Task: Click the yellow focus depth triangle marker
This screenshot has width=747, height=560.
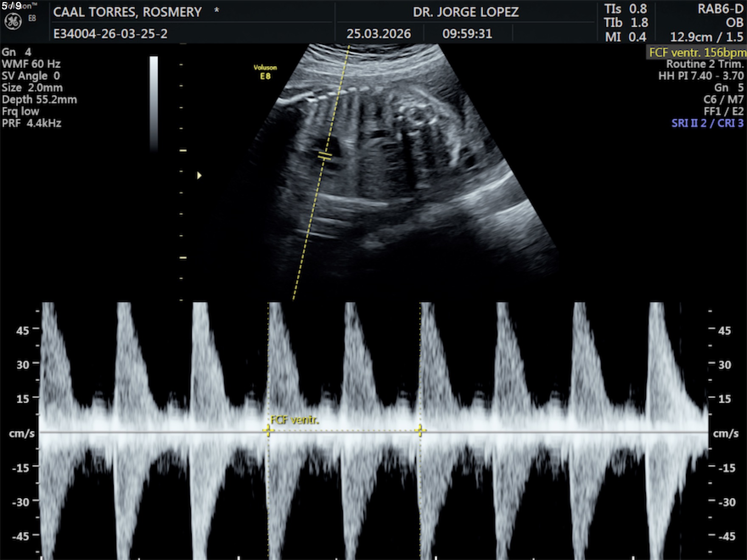Action: [199, 175]
